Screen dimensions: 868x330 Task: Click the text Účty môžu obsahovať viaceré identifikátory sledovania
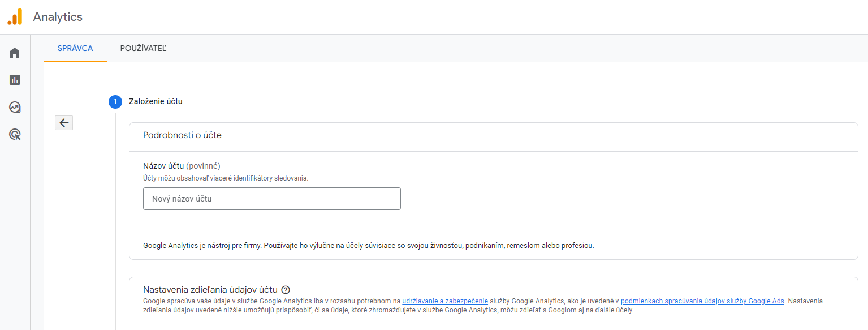tap(226, 178)
